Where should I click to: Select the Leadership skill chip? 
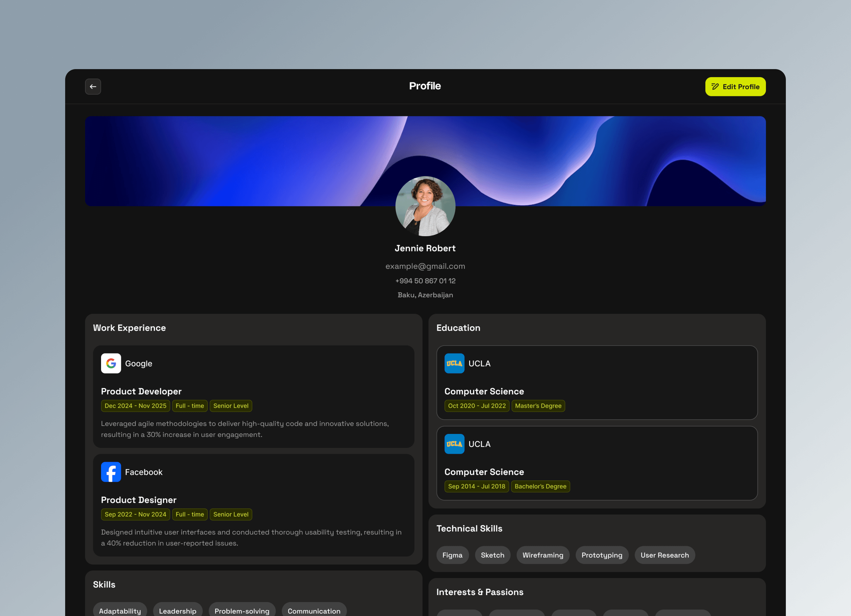178,610
